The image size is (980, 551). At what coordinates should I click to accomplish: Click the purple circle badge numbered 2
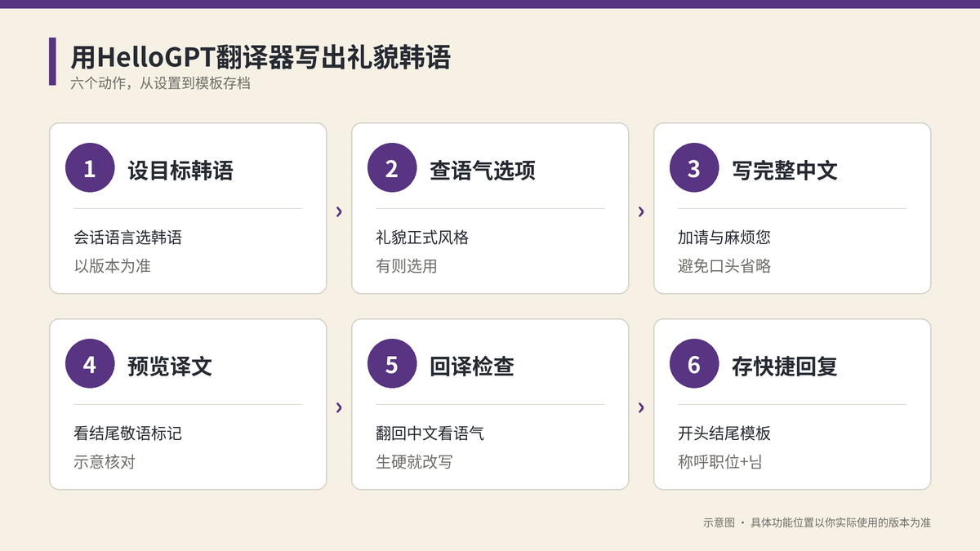[392, 169]
